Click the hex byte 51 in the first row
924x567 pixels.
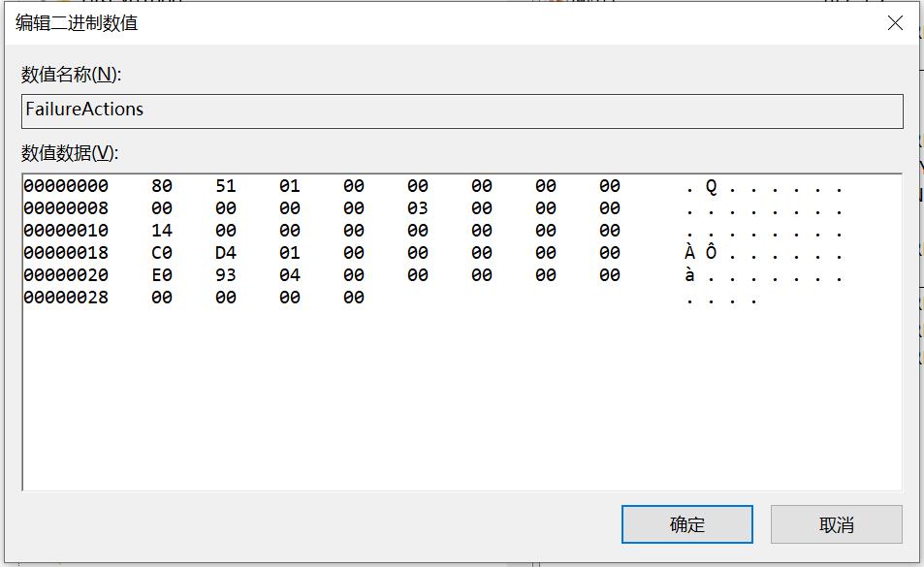click(227, 185)
